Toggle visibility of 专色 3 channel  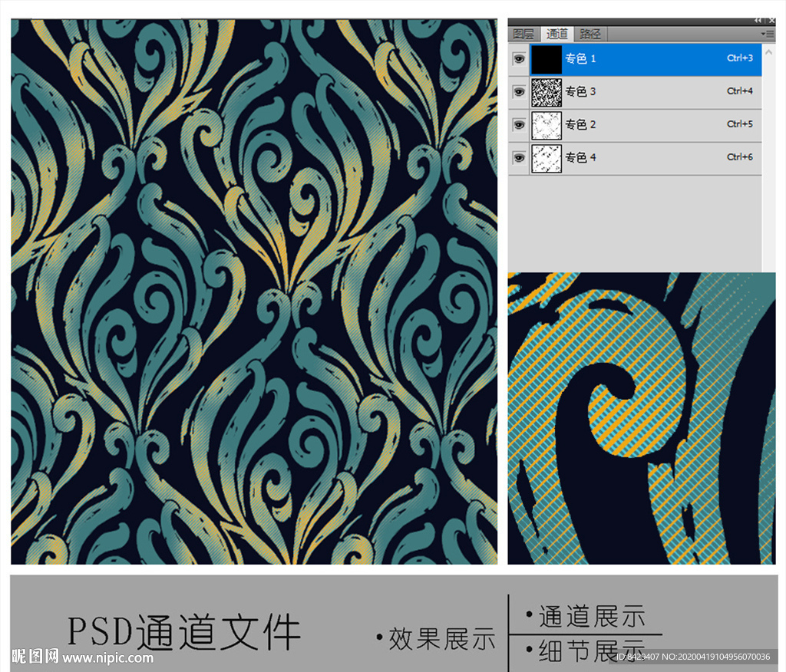[520, 92]
